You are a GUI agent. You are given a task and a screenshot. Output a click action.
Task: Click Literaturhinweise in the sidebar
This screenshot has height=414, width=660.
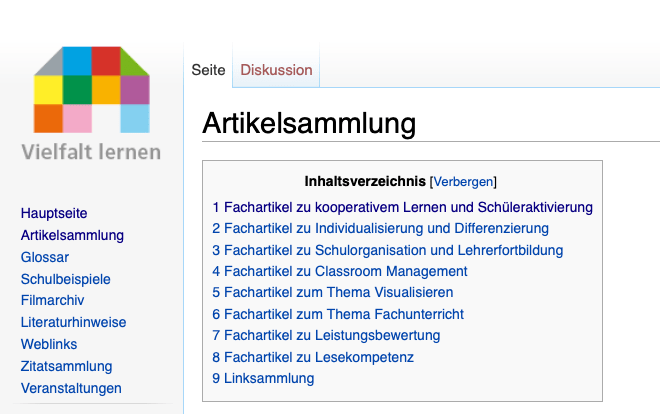73,323
